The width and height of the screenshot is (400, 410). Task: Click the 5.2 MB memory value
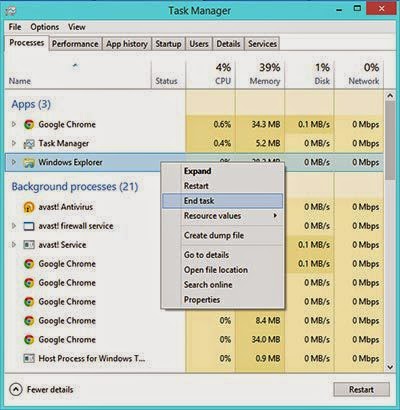pyautogui.click(x=268, y=144)
